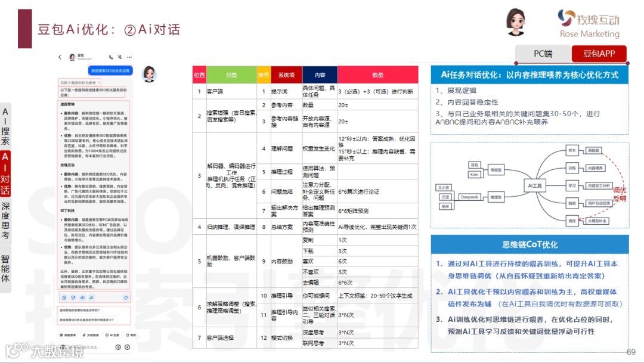Click the female avatar near Rose Marketing logo

coord(516,22)
